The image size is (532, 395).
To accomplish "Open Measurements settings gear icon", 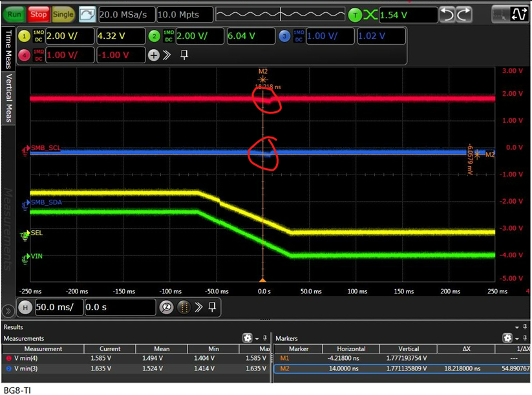I will coord(248,338).
